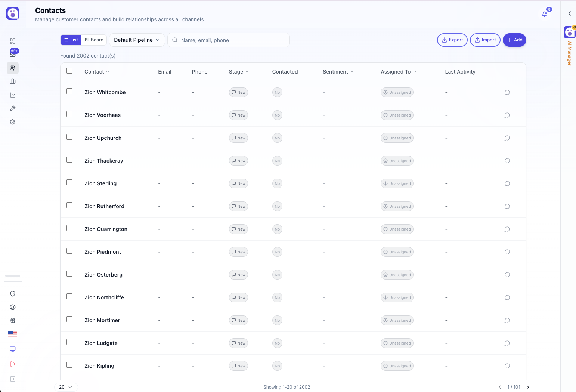
Task: Click the monitor display icon in sidebar
Action: click(x=13, y=349)
